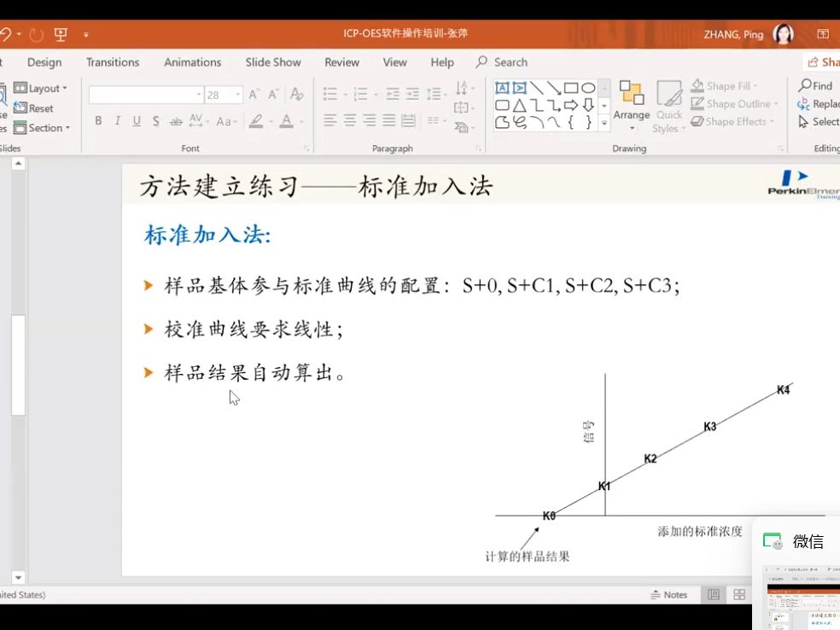The height and width of the screenshot is (630, 840).
Task: Click the Search box
Action: coord(502,62)
